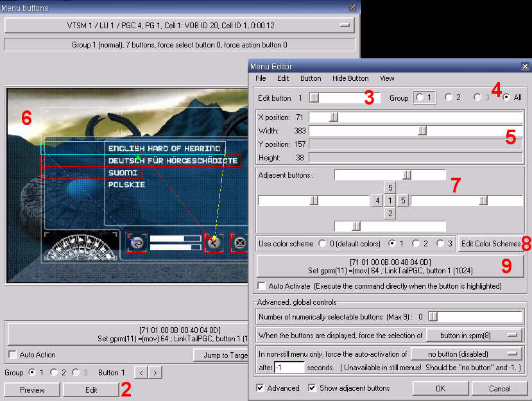Open the VTSM 1 / LU 1 / PGC 4 cell dropdown
This screenshot has width=532, height=401.
click(x=179, y=26)
